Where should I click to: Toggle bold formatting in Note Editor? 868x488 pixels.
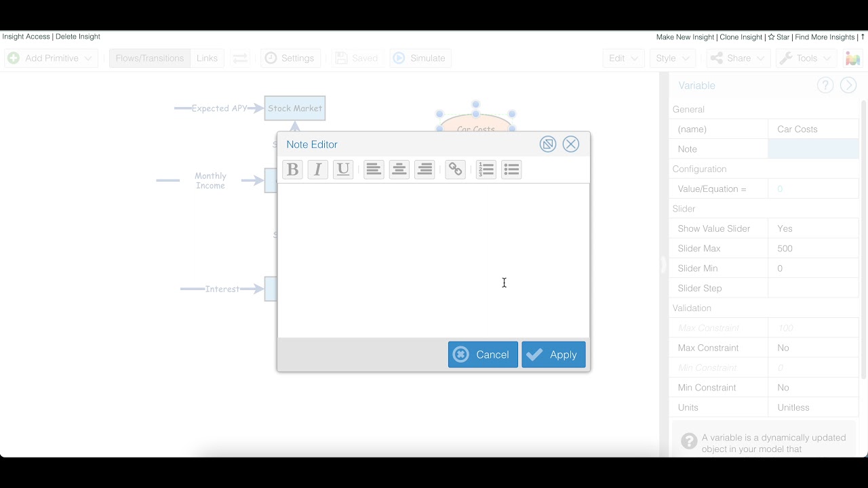pos(292,169)
